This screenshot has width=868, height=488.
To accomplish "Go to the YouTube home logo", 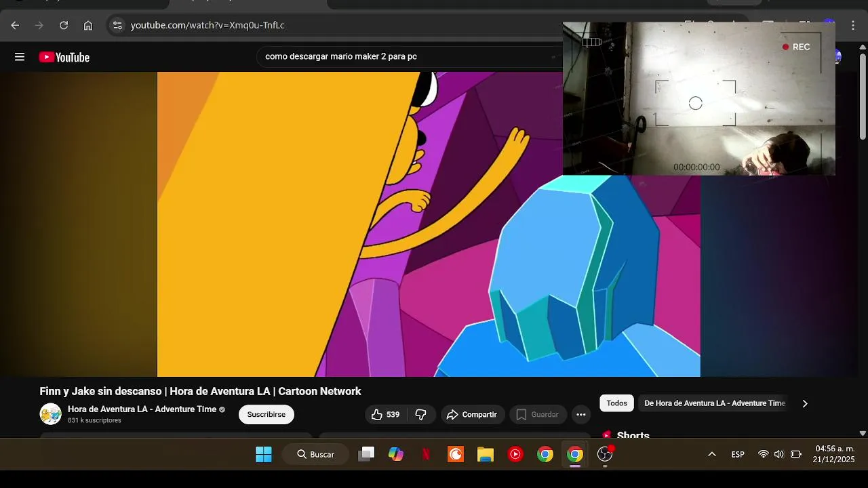I will point(64,57).
